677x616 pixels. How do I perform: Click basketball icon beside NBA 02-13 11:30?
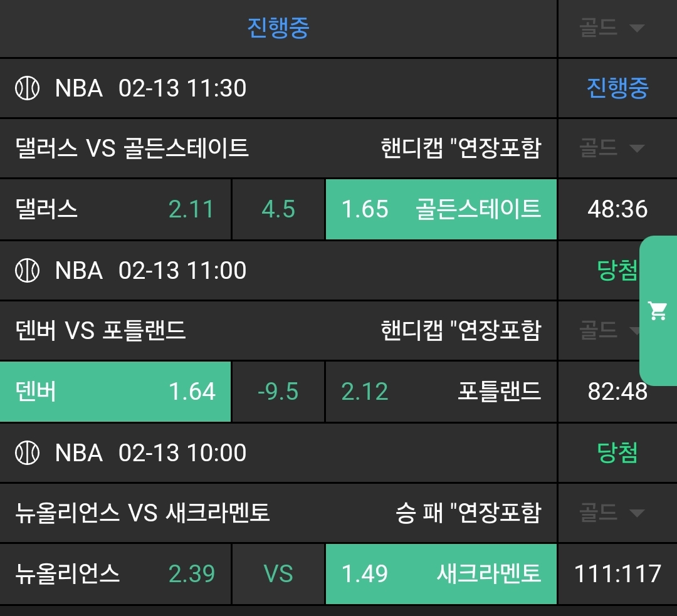(28, 88)
